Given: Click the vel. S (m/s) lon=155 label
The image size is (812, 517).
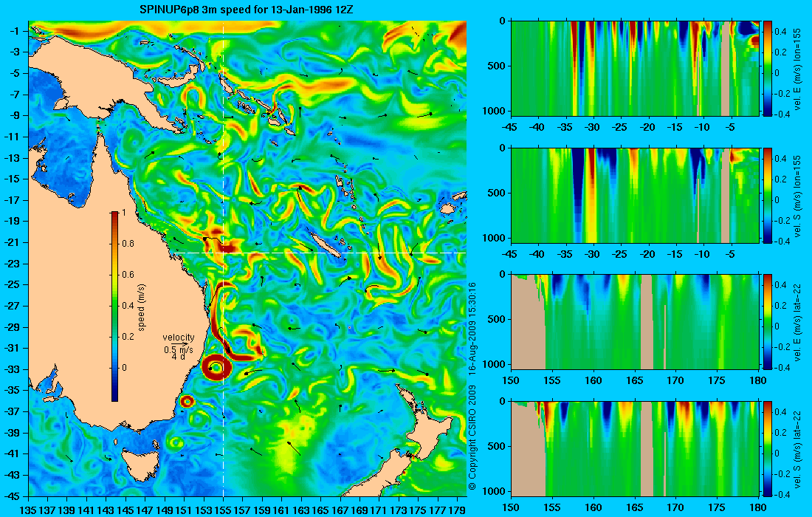Looking at the screenshot, I should [x=797, y=196].
